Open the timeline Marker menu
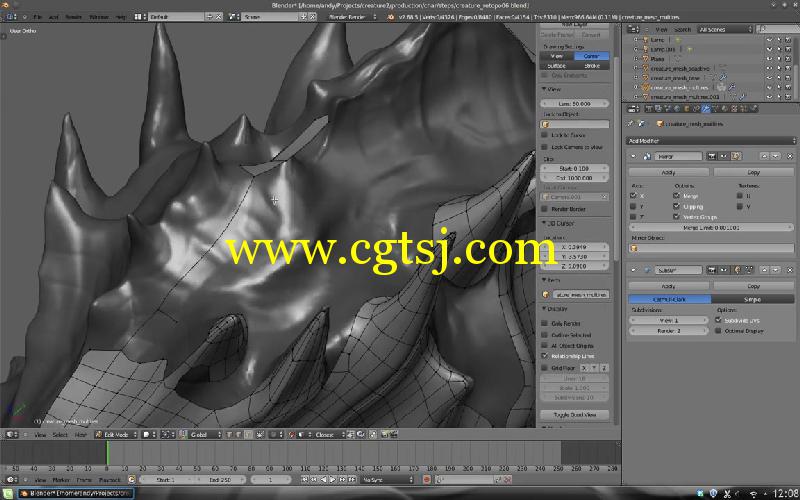This screenshot has width=800, height=500. (x=61, y=480)
